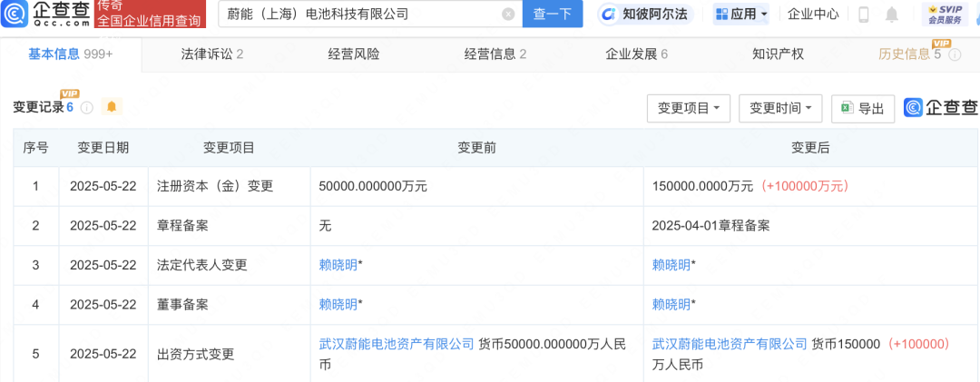Click the 变更前 column header

click(477, 148)
